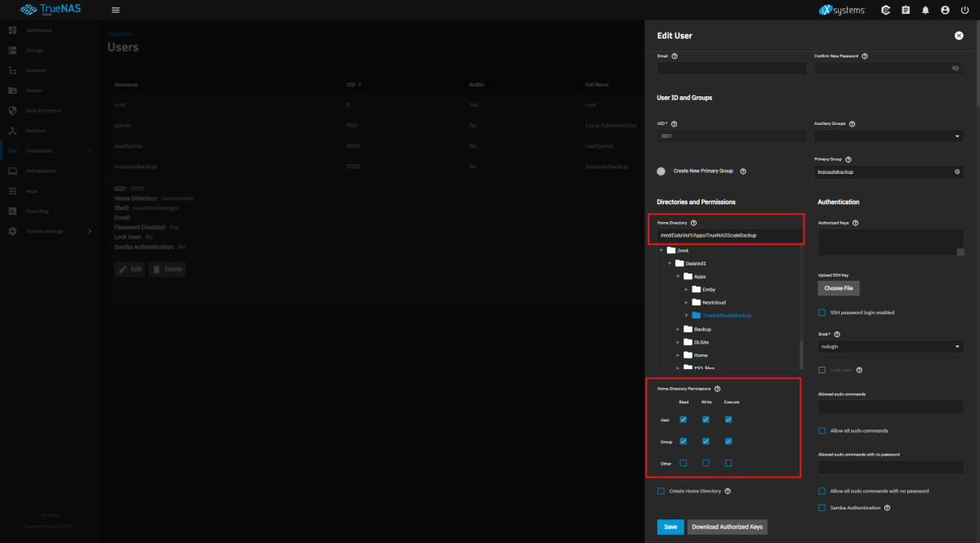
Task: Expand the DLSite folder node
Action: [677, 342]
